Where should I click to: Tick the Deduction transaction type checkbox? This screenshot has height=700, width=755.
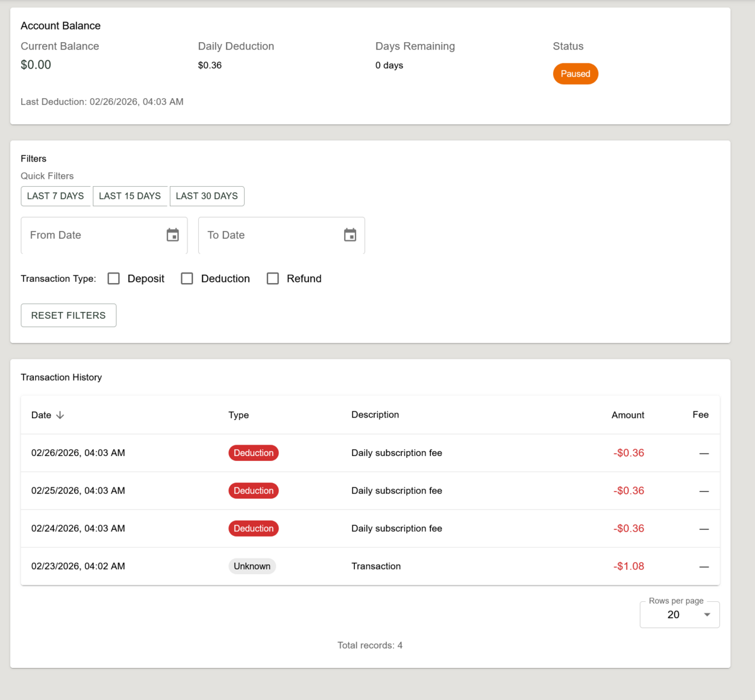(x=187, y=279)
